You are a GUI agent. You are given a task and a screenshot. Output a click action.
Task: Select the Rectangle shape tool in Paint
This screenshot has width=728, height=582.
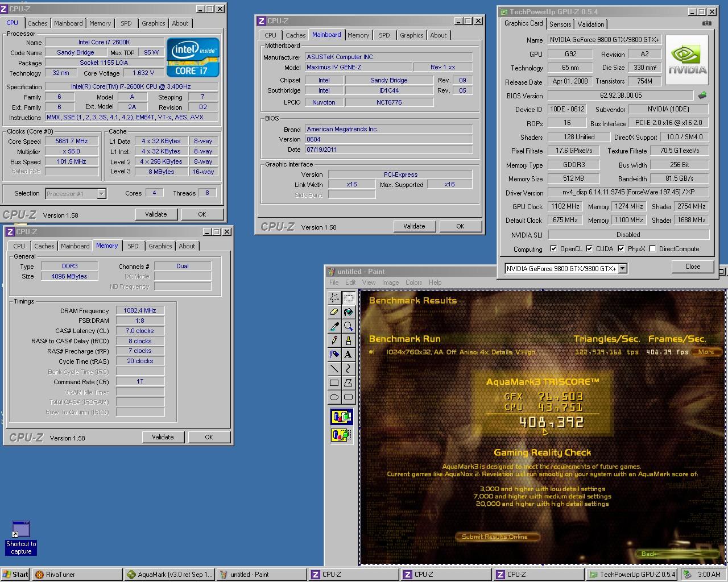334,383
